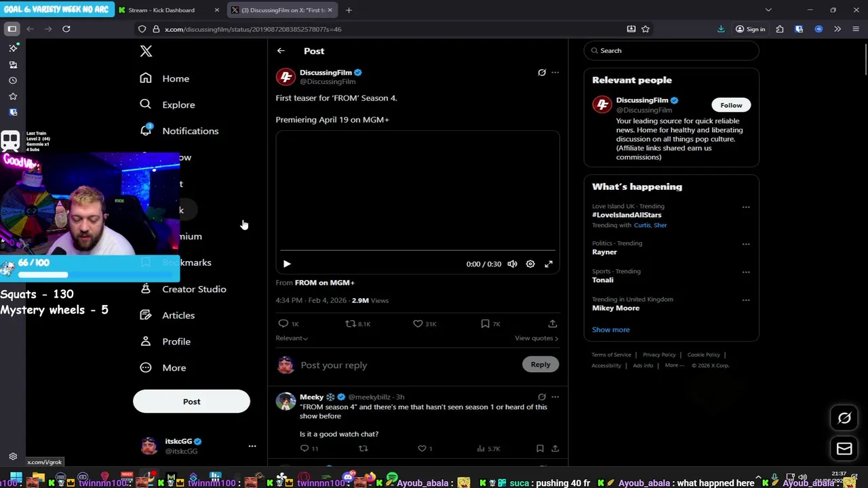This screenshot has height=488, width=868.
Task: Open the Tonali sports trend
Action: [x=602, y=280]
